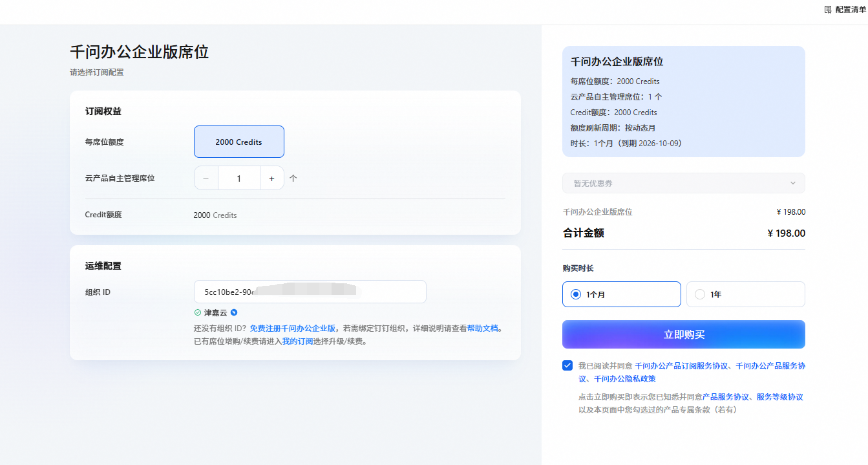This screenshot has width=868, height=465.
Task: Select the 1年 purchase duration
Action: tap(746, 294)
